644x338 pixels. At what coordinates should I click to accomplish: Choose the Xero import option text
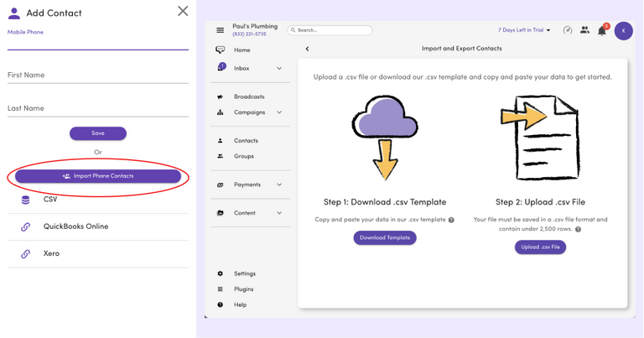point(51,253)
